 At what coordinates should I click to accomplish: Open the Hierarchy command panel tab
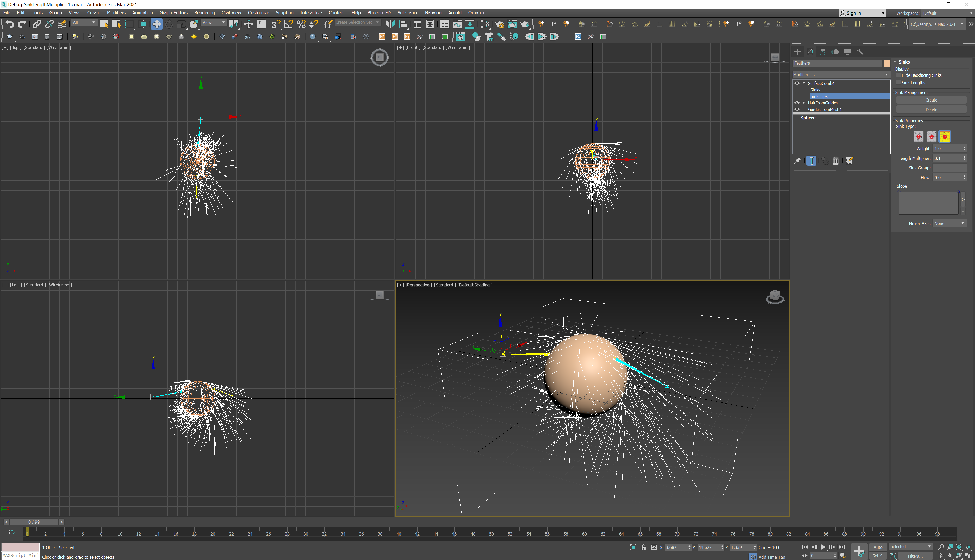coord(823,52)
